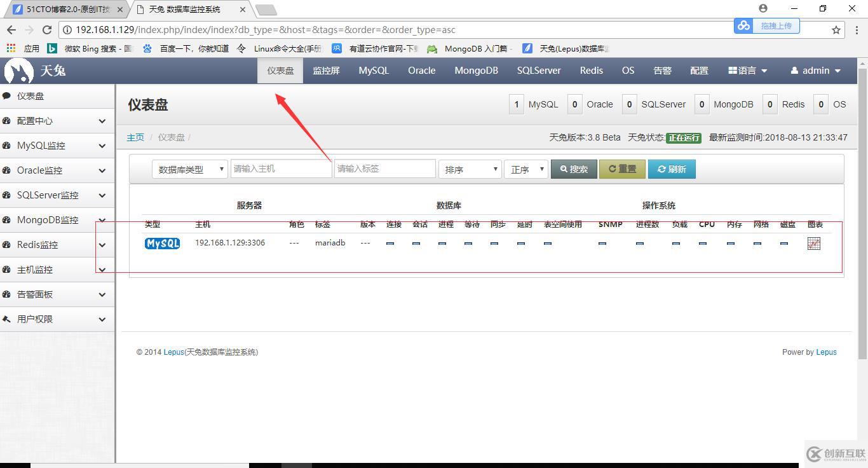The width and height of the screenshot is (868, 468).
Task: Click the host text 192.168.1.129:3306
Action: click(x=230, y=243)
